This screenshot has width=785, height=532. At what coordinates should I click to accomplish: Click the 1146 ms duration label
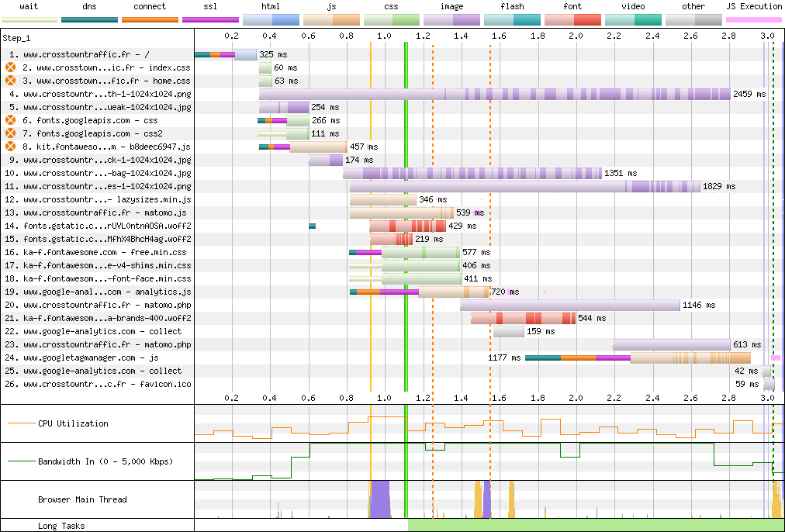(x=699, y=305)
